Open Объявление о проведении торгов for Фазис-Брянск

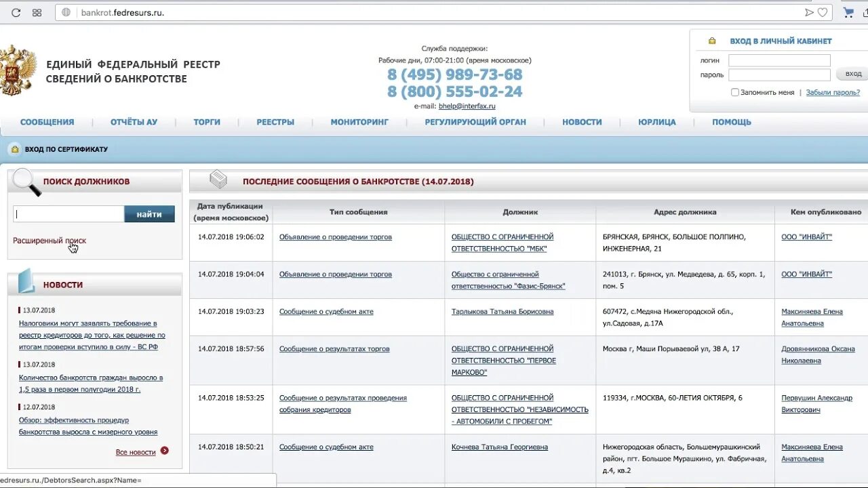coord(336,274)
